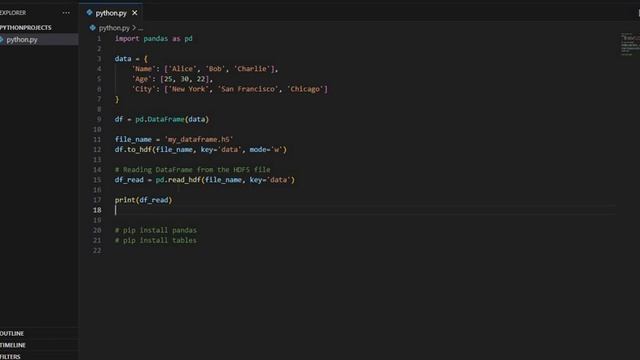Screen dimensions: 640x360
Task: Click the EXPLORER panel title
Action: coord(13,13)
